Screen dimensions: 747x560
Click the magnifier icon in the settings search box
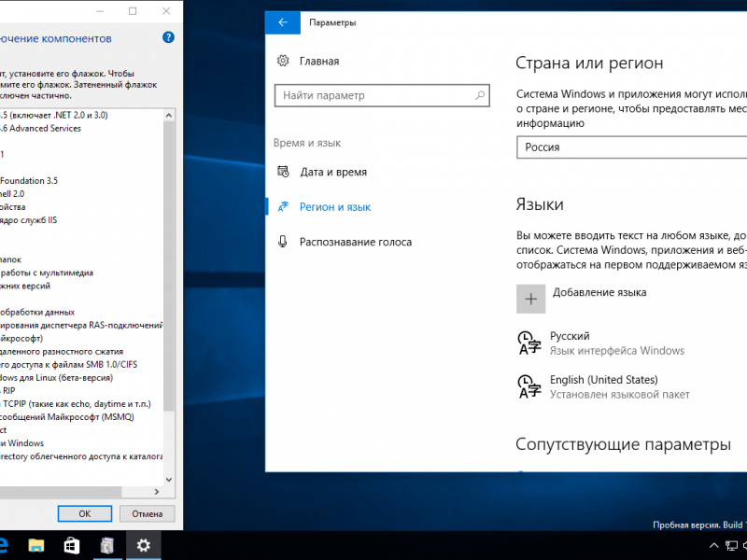tap(480, 95)
